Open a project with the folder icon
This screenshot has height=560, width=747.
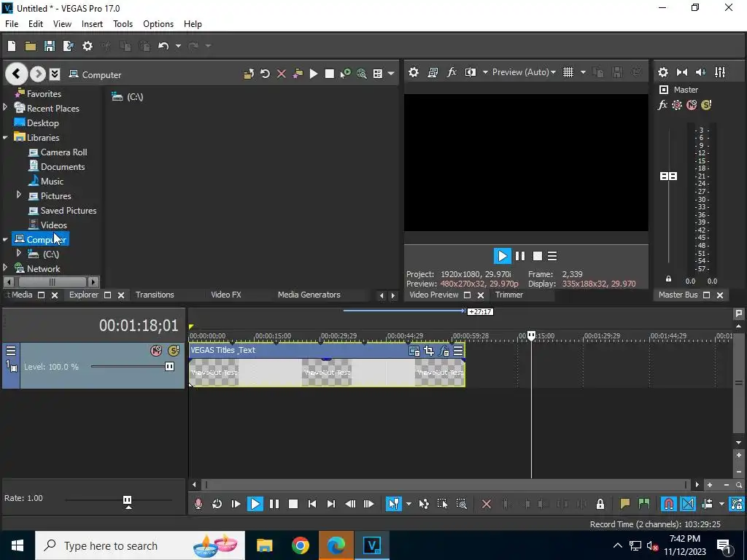(x=31, y=46)
